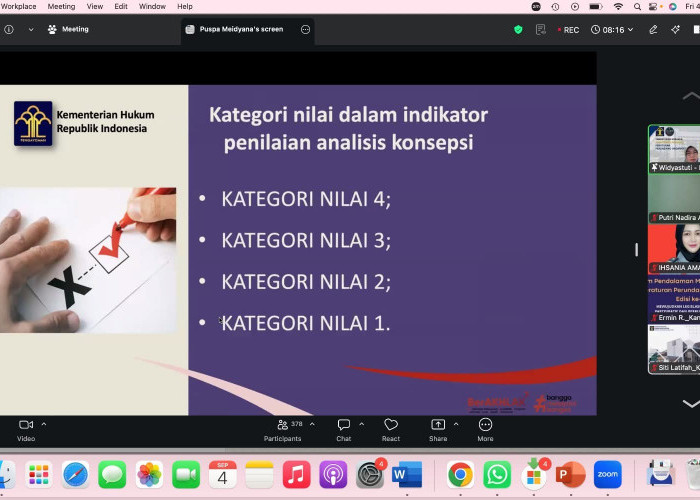Viewport: 700px width, 500px height.
Task: Open the meeting info icon
Action: point(9,29)
